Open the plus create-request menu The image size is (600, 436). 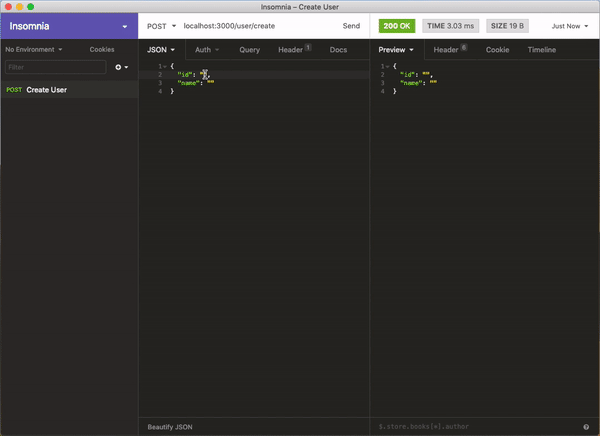pos(121,67)
